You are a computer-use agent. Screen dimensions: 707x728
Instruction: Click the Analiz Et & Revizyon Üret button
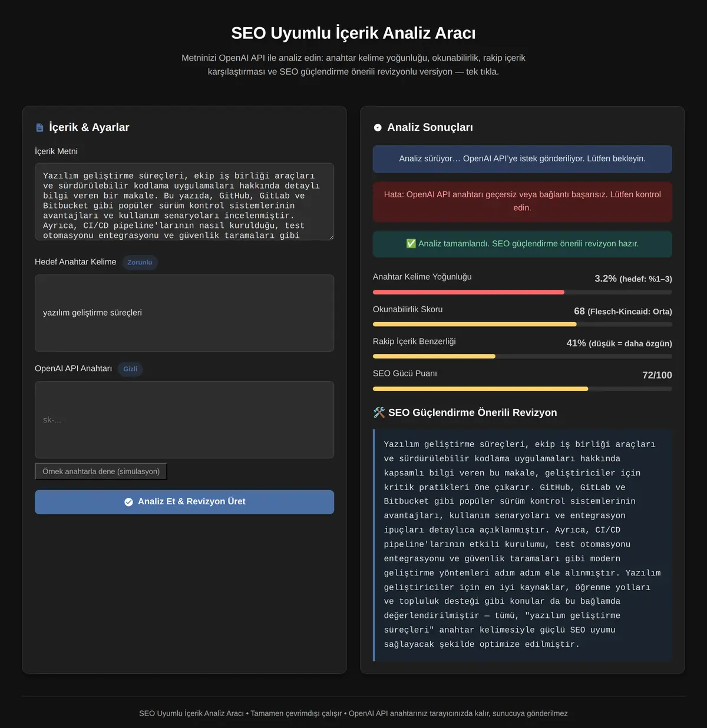point(184,502)
